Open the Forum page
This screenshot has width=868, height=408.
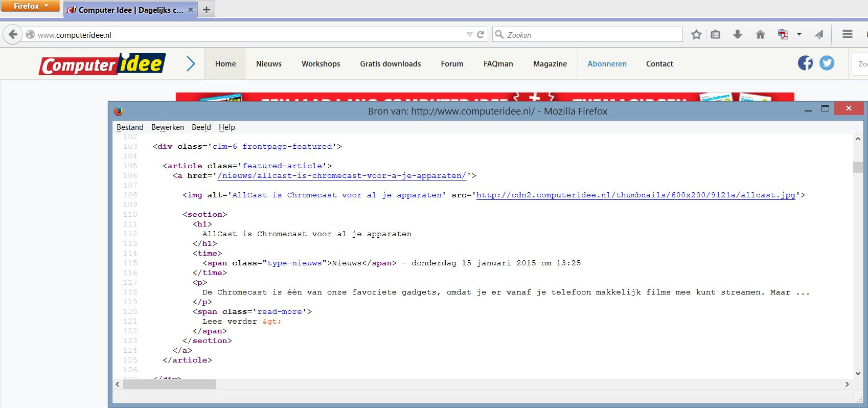[x=452, y=64]
